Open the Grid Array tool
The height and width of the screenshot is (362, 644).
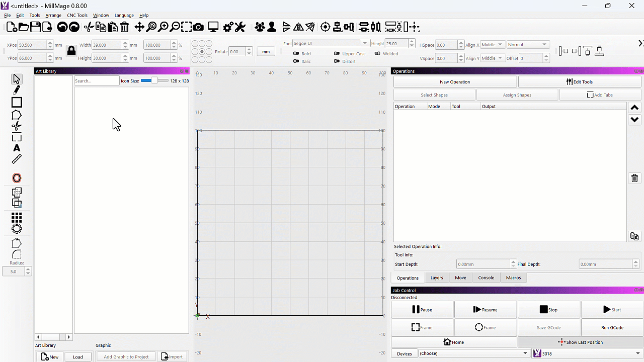coord(17,217)
